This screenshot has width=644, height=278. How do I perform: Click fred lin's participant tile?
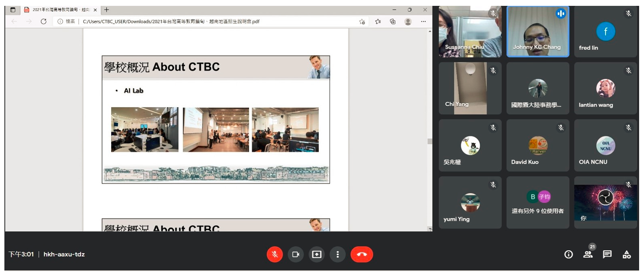(x=605, y=32)
